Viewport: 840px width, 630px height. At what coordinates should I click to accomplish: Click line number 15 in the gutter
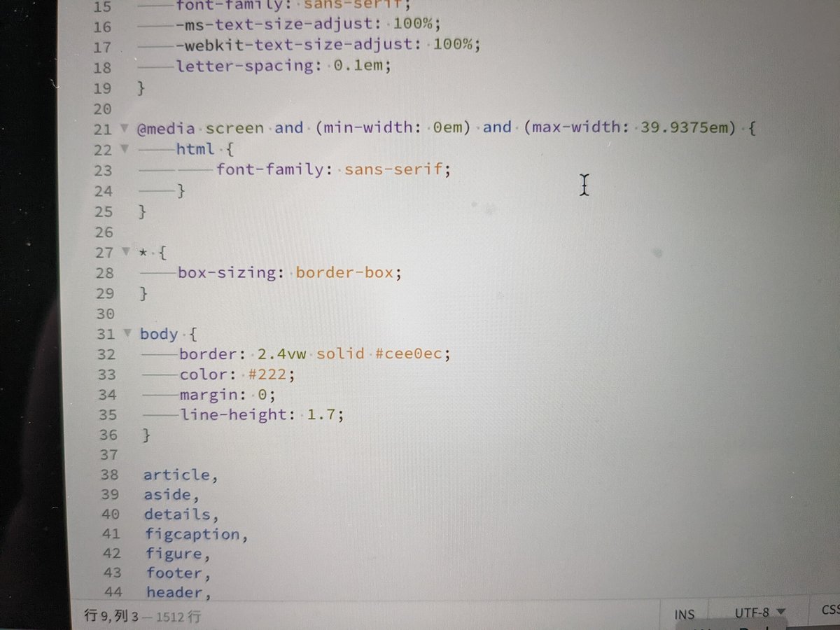101,7
